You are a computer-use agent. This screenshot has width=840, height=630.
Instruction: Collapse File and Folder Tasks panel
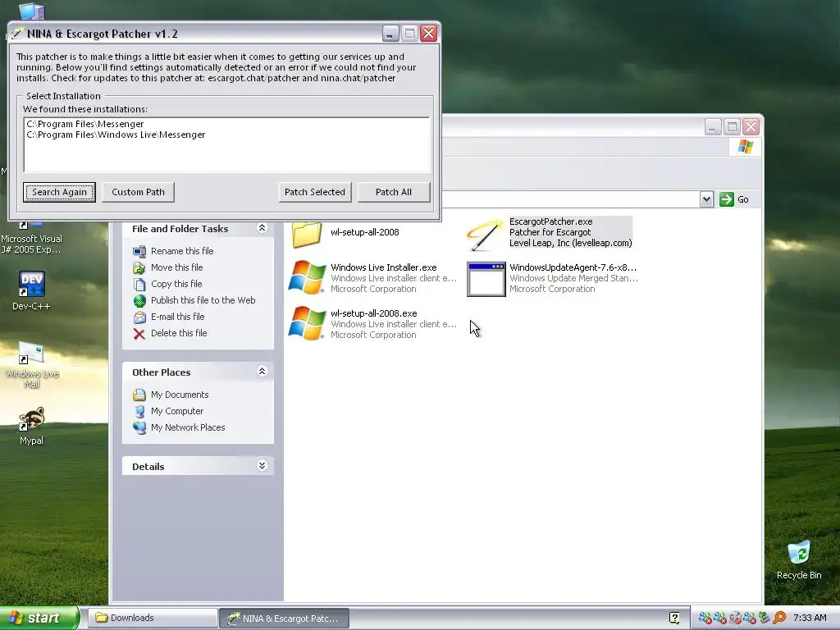point(262,228)
